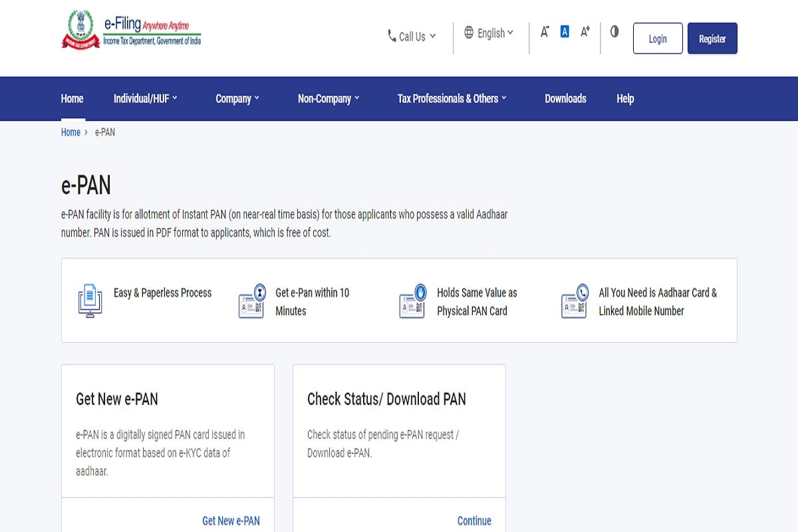Reset to default font size A

(565, 31)
